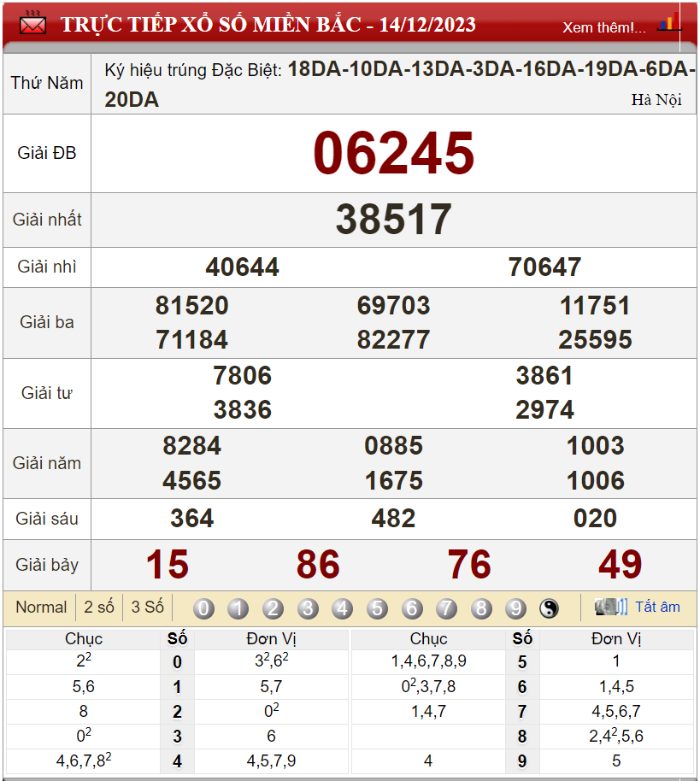Select digit filter ball 6
700x781 pixels.
pos(412,608)
